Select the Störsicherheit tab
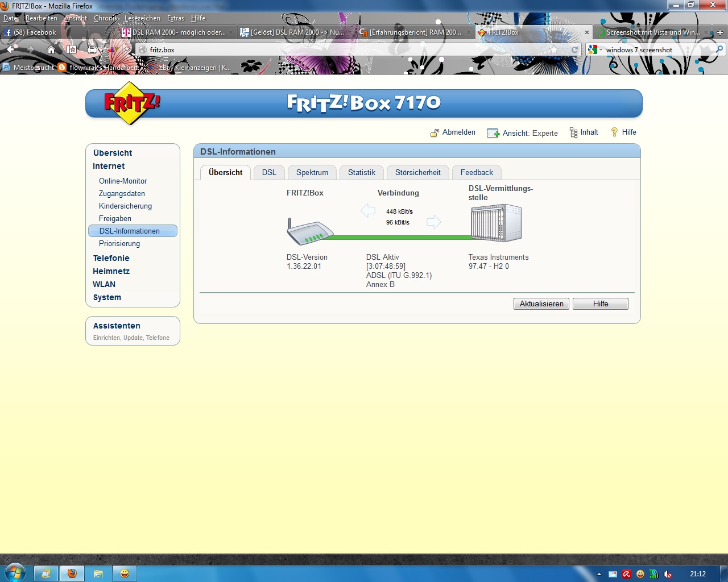Viewport: 728px width, 582px height. pos(418,172)
